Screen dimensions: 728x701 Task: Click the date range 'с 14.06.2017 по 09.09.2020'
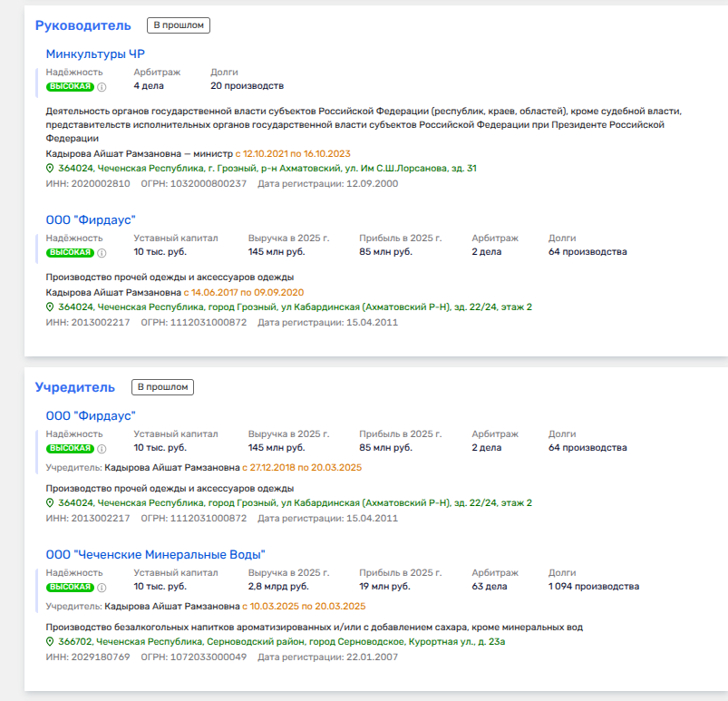click(244, 293)
